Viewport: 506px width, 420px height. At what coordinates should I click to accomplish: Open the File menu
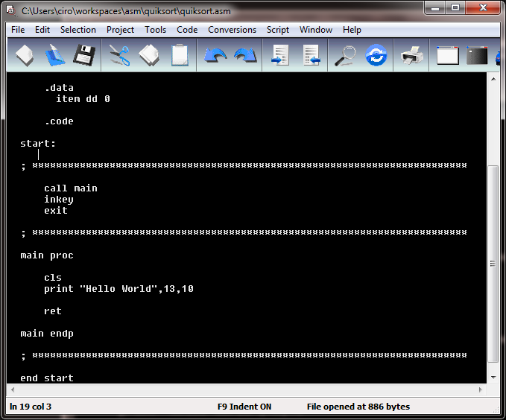[x=18, y=30]
